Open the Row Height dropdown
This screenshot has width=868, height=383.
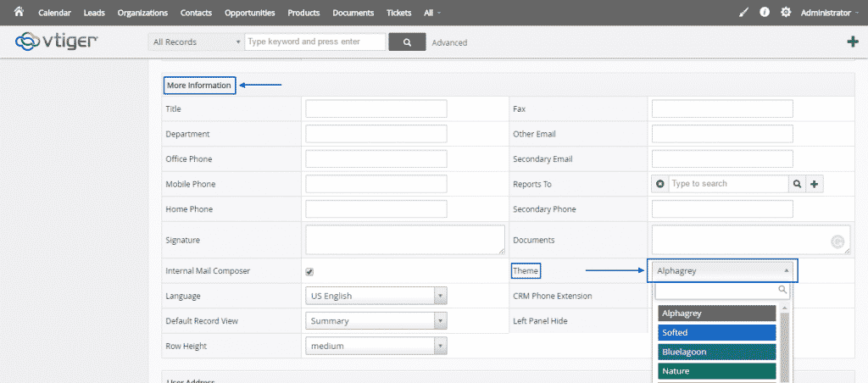point(376,346)
